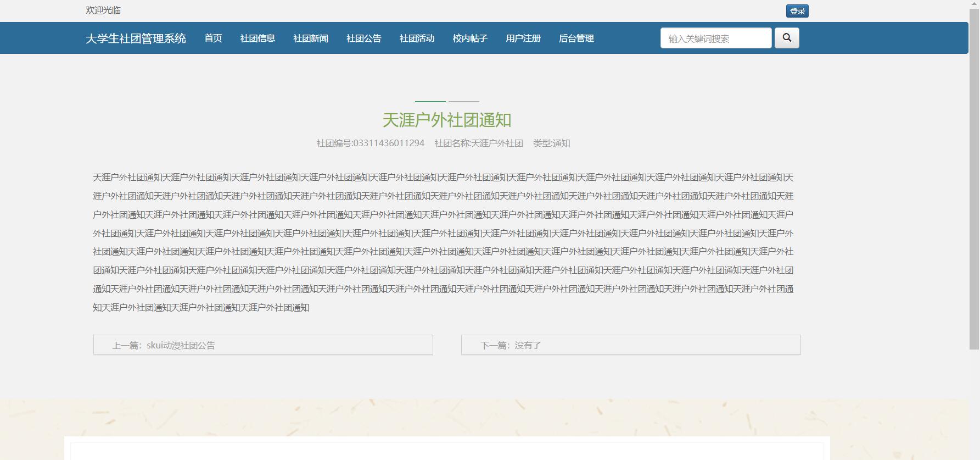Viewport: 980px width, 460px height.
Task: Open 社团活动 navigation item
Action: (x=417, y=38)
